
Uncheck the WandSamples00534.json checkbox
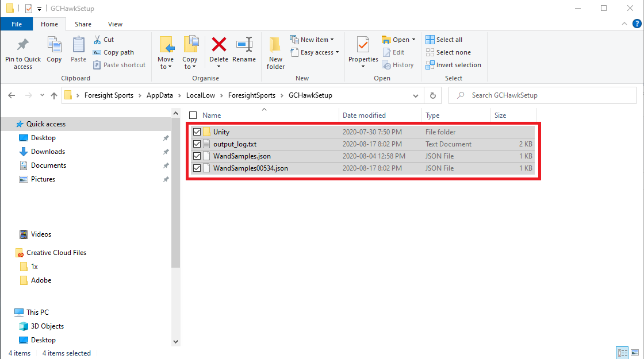tap(197, 168)
